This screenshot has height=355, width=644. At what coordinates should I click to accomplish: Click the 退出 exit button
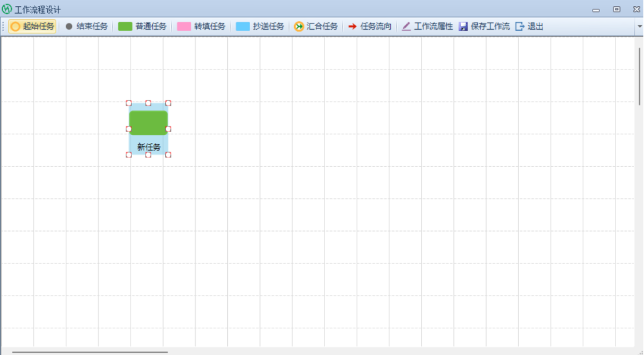pyautogui.click(x=529, y=27)
